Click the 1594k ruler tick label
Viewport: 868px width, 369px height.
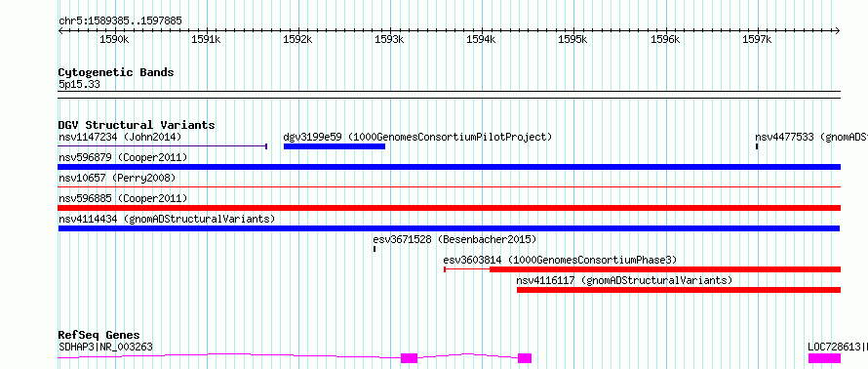481,40
